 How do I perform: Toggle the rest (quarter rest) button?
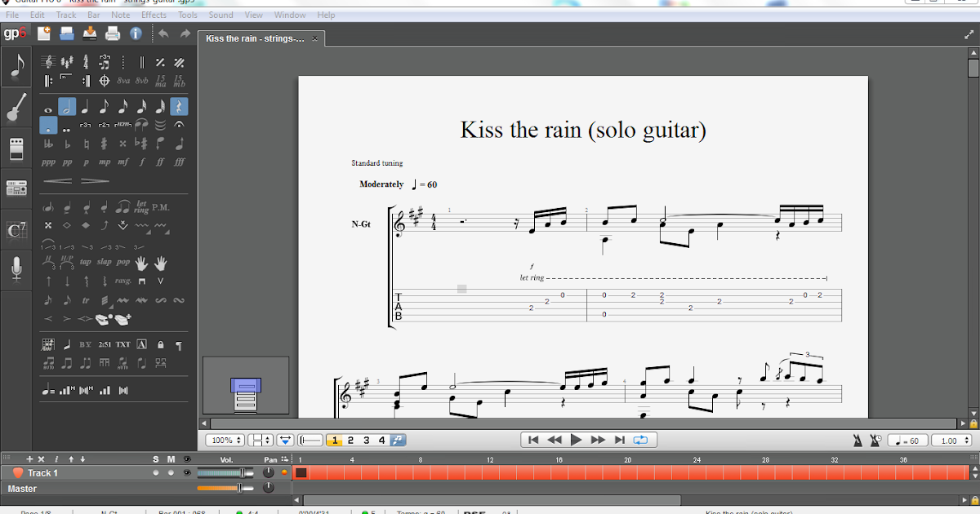point(180,107)
